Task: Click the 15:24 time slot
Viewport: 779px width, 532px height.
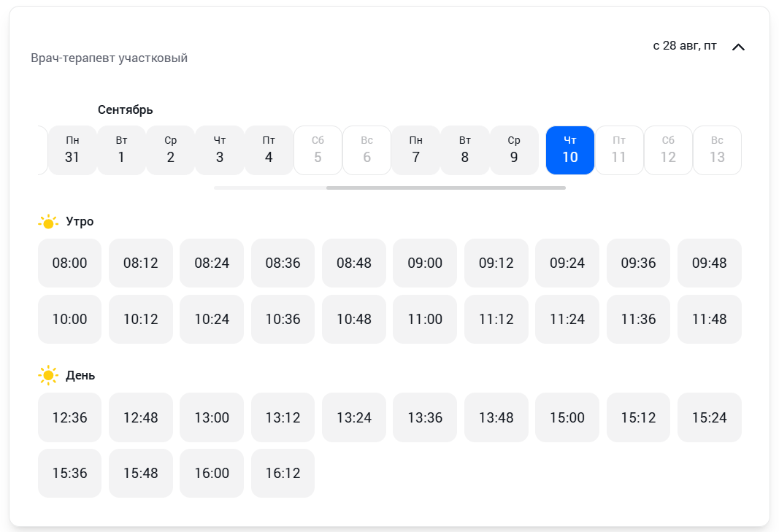Action: 710,417
